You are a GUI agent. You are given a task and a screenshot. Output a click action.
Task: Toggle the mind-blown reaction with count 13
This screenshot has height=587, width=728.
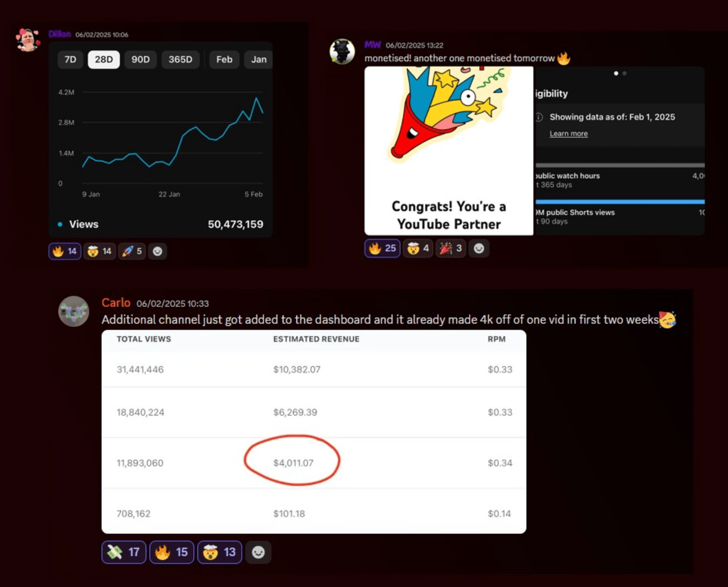[x=220, y=552]
